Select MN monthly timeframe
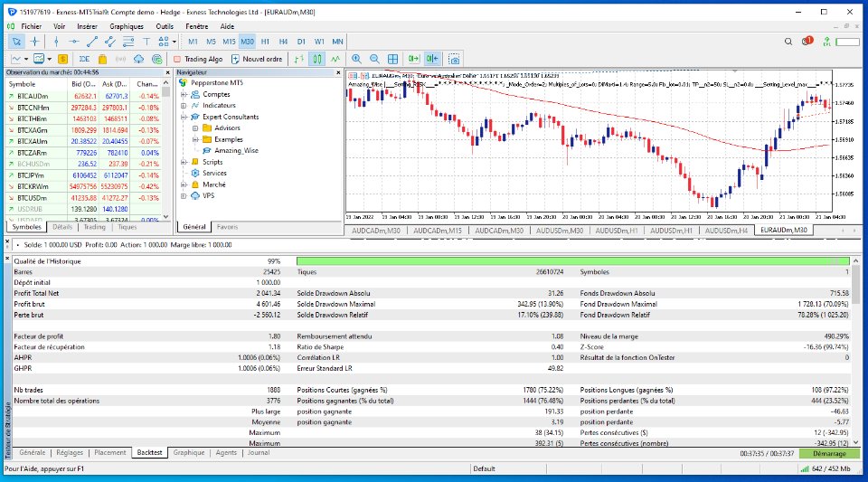868x482 pixels. pyautogui.click(x=337, y=42)
